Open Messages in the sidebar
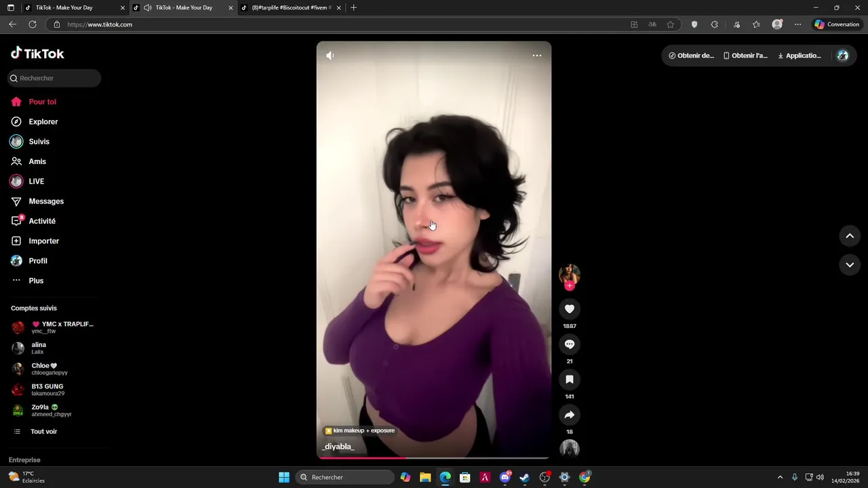This screenshot has width=868, height=488. (x=46, y=201)
